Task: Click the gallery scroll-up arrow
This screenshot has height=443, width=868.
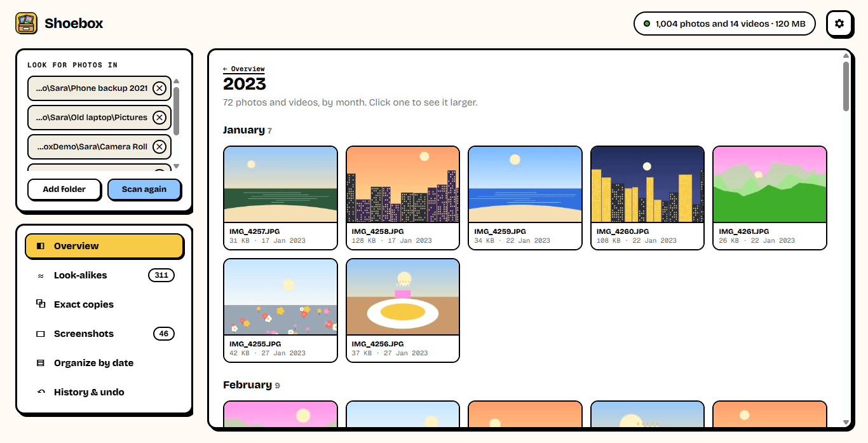Action: pyautogui.click(x=846, y=56)
